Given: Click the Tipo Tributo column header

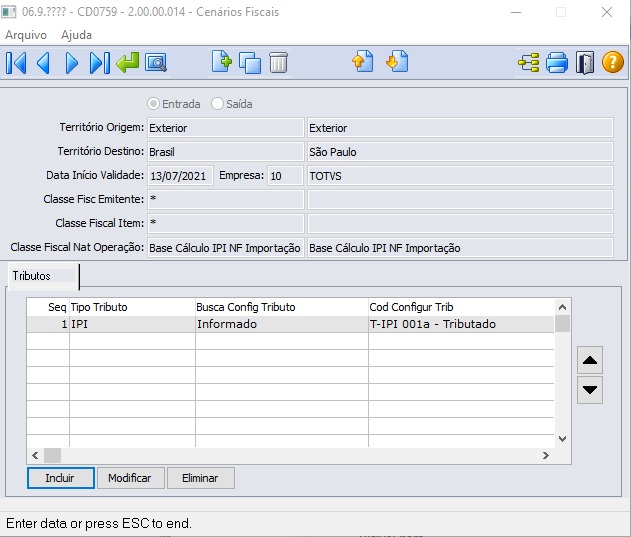Looking at the screenshot, I should click(132, 307).
